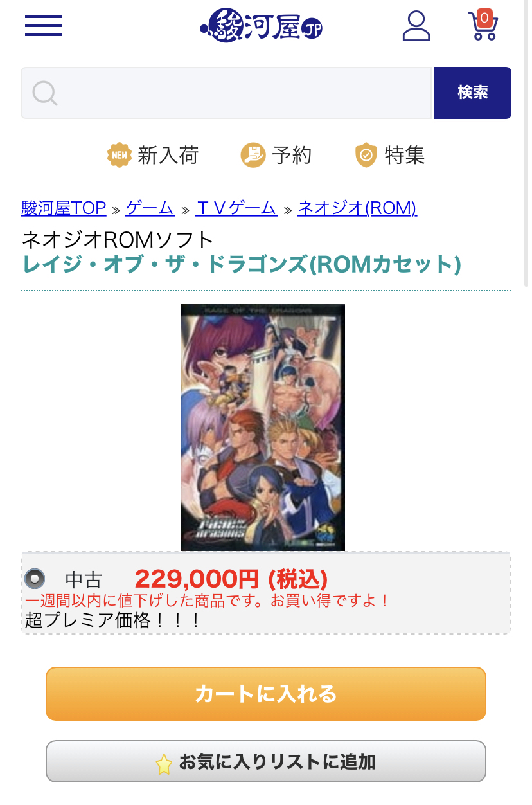Screen dimensions: 532x805
Task: Click the 検索 search button
Action: 473,93
